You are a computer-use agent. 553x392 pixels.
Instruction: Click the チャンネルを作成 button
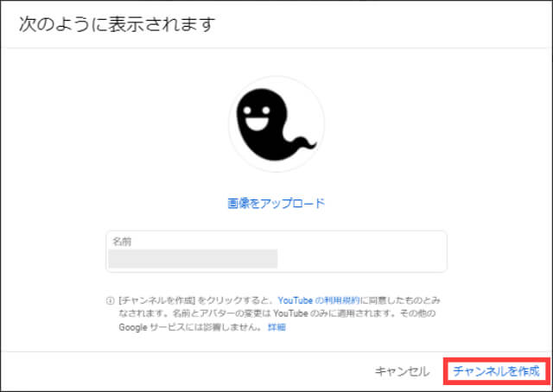(496, 371)
